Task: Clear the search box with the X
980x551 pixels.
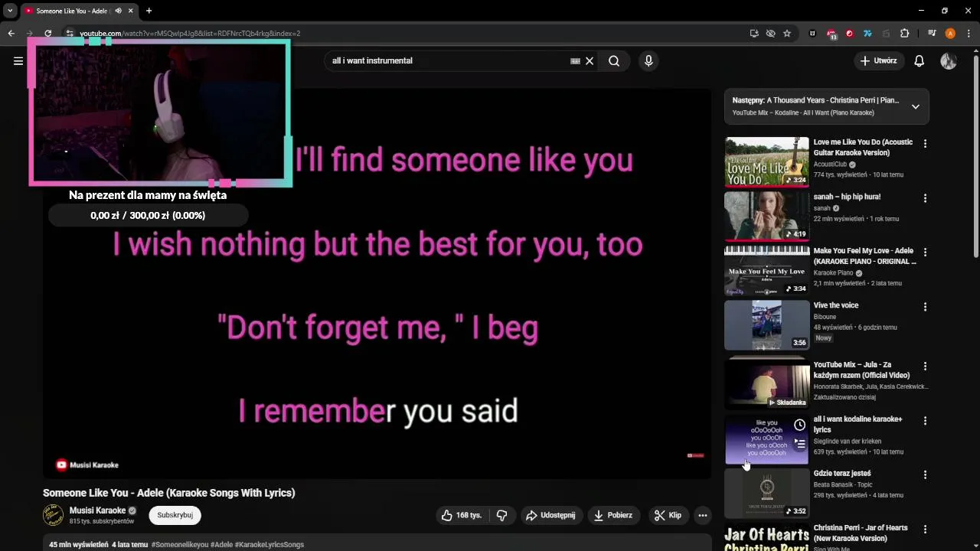Action: pyautogui.click(x=590, y=61)
